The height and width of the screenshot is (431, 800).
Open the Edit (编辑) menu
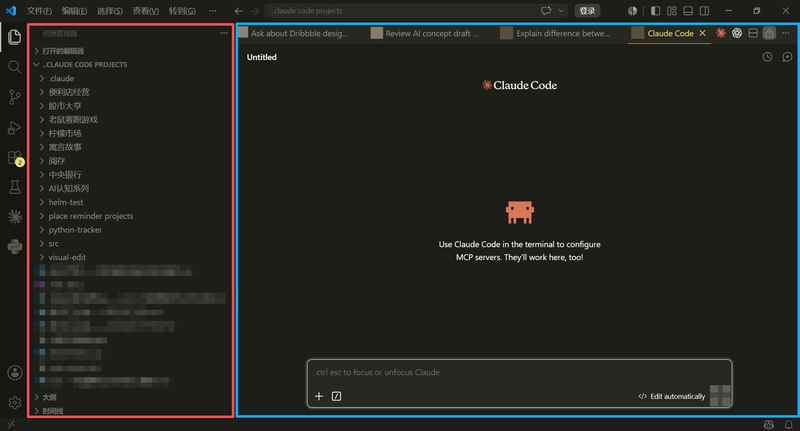(x=74, y=11)
